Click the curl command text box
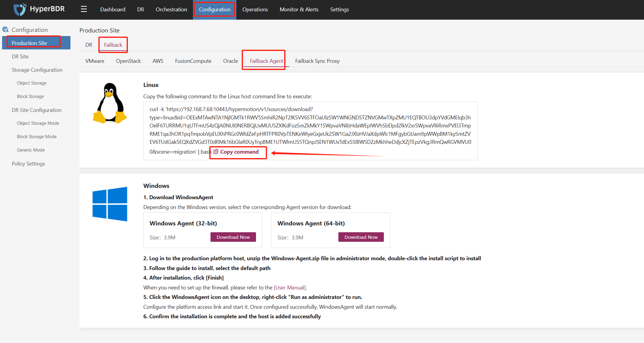Viewport: 644px width, 343px height. point(310,131)
